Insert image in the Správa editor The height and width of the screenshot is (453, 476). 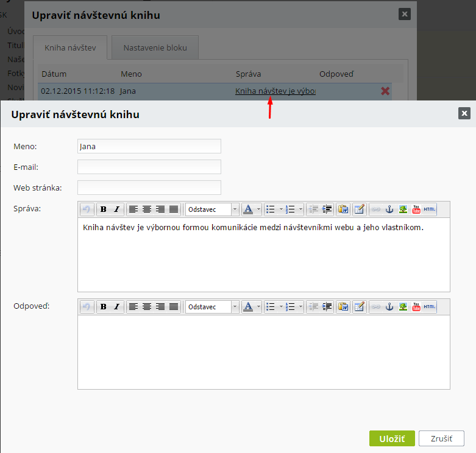[403, 209]
